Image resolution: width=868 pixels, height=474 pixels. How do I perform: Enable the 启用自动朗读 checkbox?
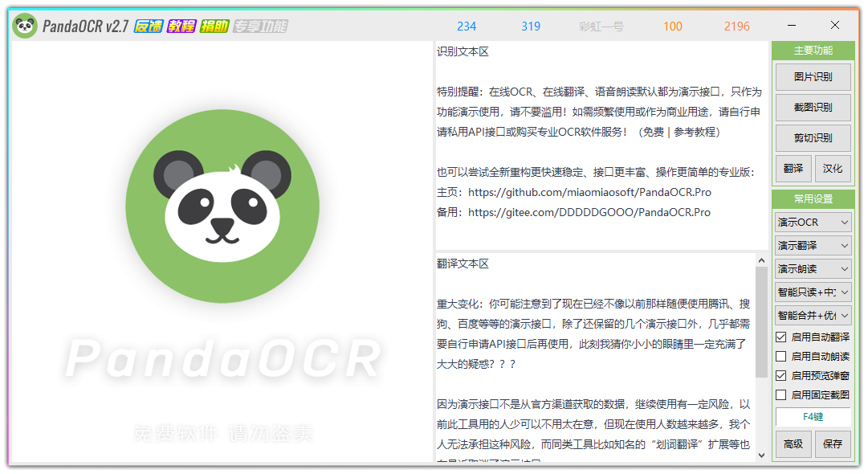(x=781, y=356)
